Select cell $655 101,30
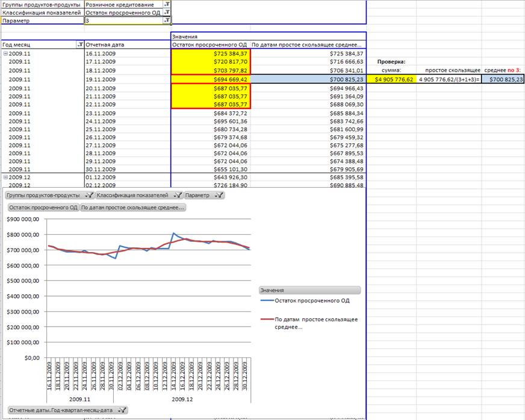 (211, 169)
